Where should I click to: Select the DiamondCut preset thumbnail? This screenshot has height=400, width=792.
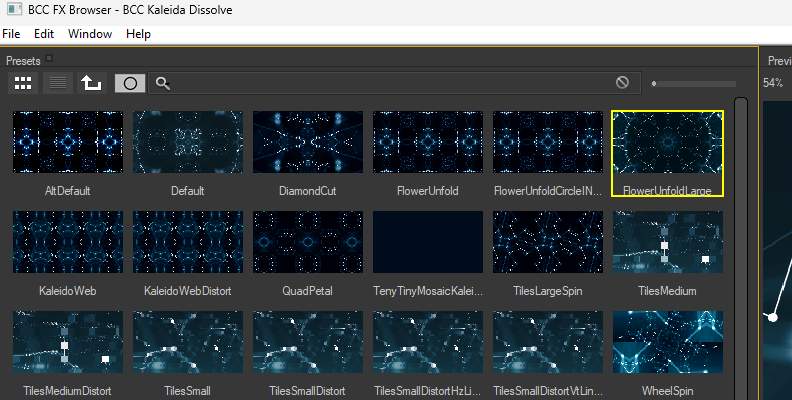(308, 142)
